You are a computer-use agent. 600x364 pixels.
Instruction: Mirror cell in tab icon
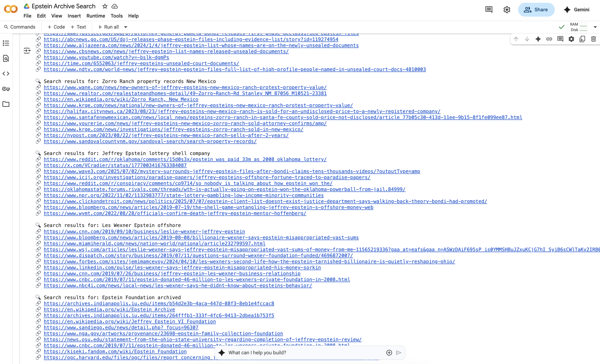click(x=582, y=39)
